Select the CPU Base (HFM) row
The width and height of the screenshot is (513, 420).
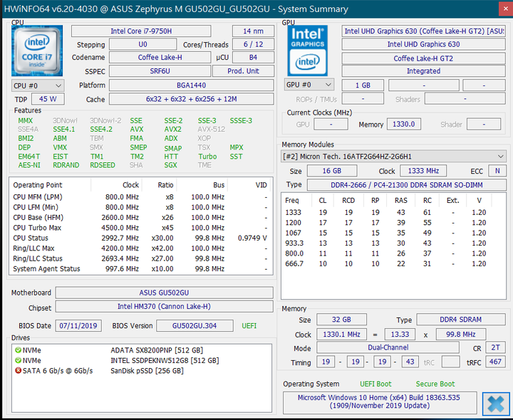click(141, 218)
